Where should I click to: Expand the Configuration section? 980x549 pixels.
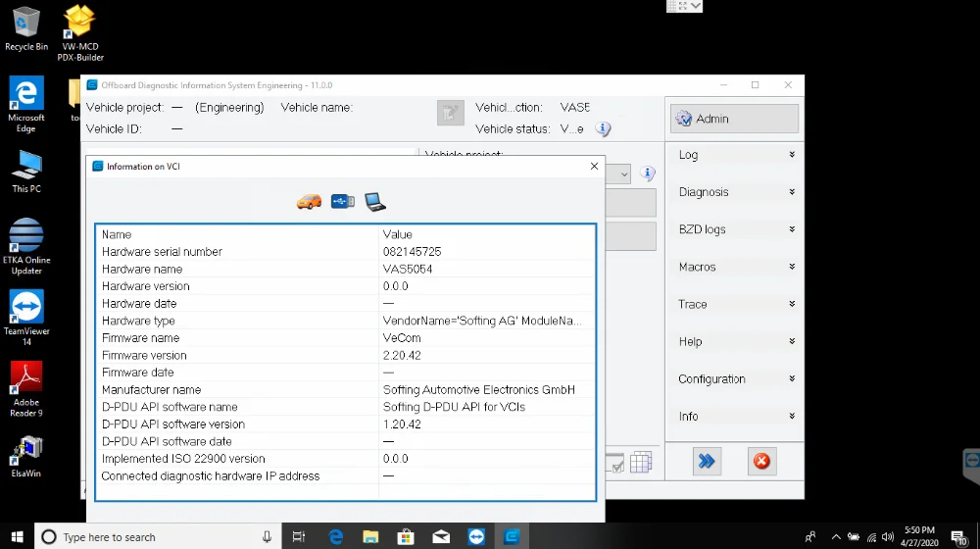(x=734, y=379)
